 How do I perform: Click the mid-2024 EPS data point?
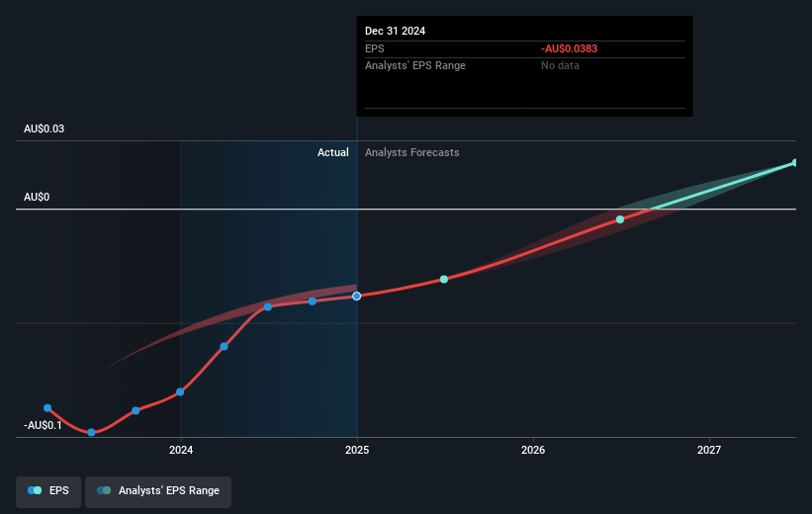[268, 307]
